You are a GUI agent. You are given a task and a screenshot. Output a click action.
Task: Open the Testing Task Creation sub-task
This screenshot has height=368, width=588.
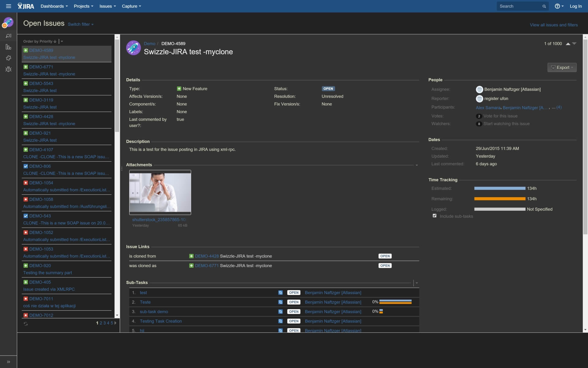(161, 321)
